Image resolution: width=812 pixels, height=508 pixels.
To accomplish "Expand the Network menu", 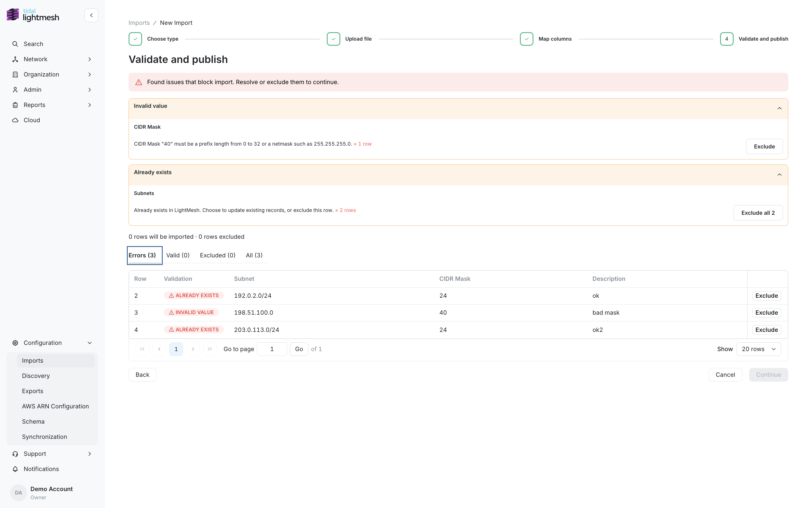I will (x=52, y=59).
